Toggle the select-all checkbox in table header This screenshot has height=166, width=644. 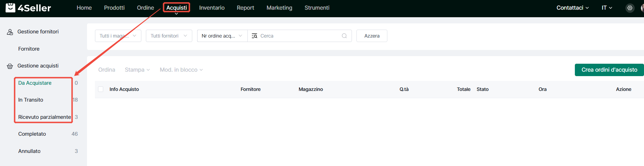[101, 89]
